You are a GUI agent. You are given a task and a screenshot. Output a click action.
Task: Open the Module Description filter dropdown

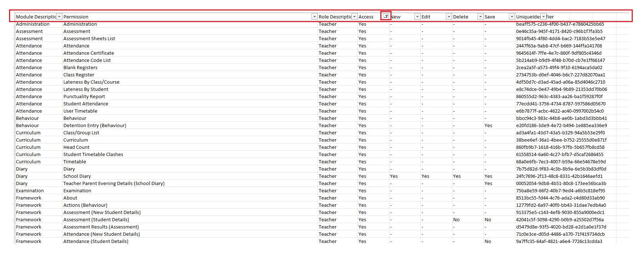[x=59, y=17]
